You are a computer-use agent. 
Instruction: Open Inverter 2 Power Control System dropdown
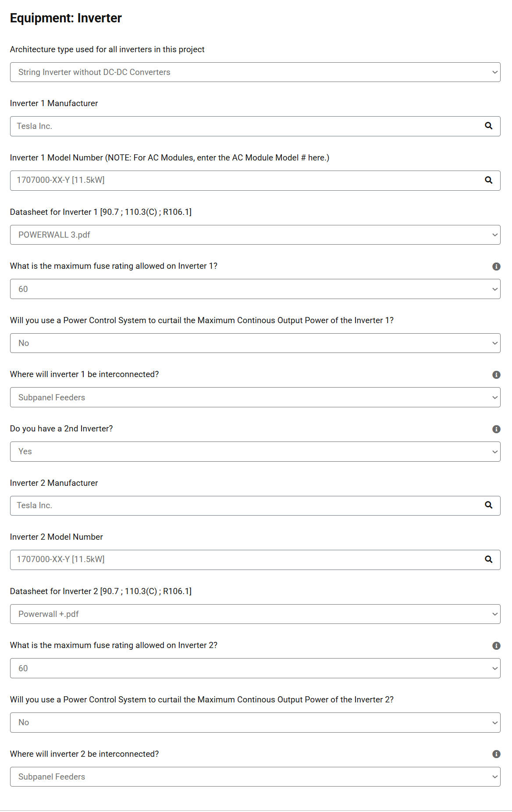point(255,723)
